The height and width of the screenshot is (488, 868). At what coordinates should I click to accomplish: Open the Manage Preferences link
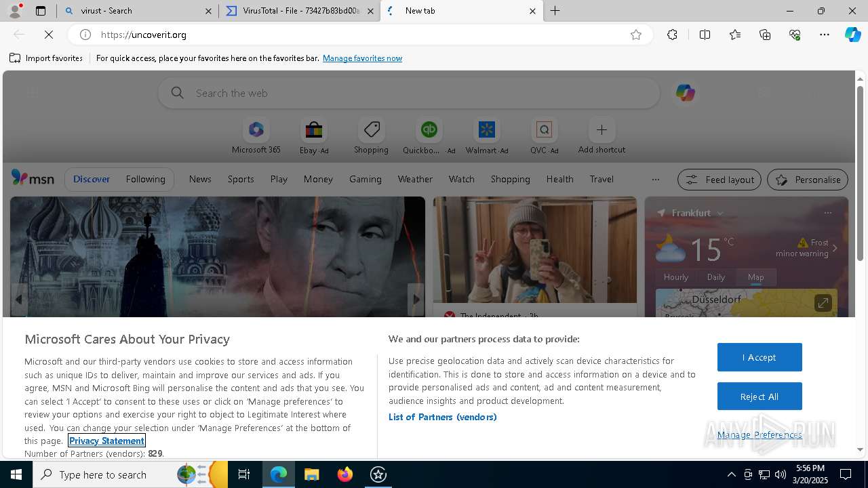point(759,434)
